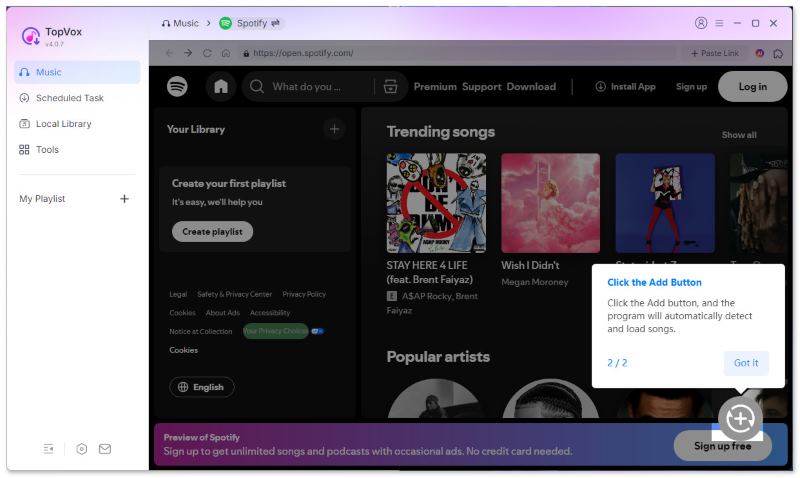Open Safety & Privacy Center link
This screenshot has height=478, width=800.
click(x=235, y=294)
